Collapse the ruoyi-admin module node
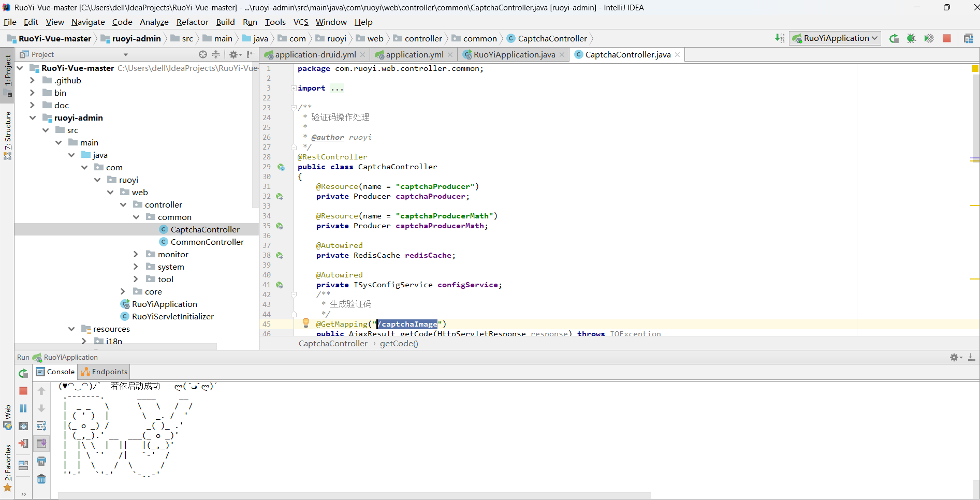 [x=32, y=117]
